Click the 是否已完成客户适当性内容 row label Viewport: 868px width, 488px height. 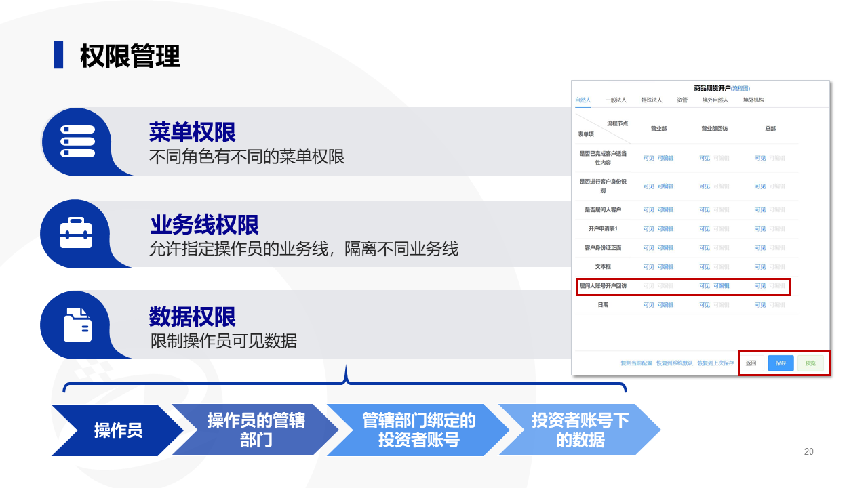[x=603, y=158]
